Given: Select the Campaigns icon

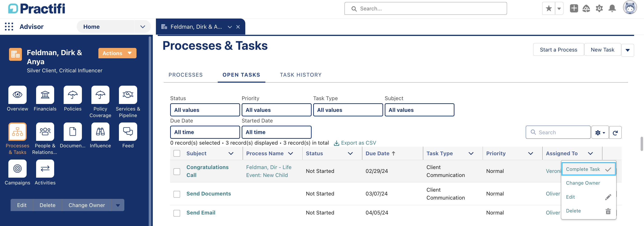Looking at the screenshot, I should (17, 169).
